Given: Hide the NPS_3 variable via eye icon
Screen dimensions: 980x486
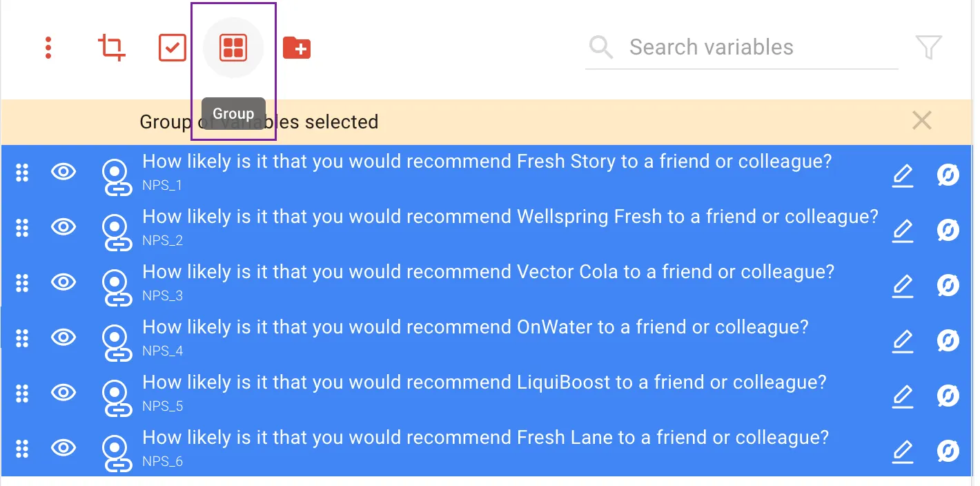Looking at the screenshot, I should pos(63,282).
